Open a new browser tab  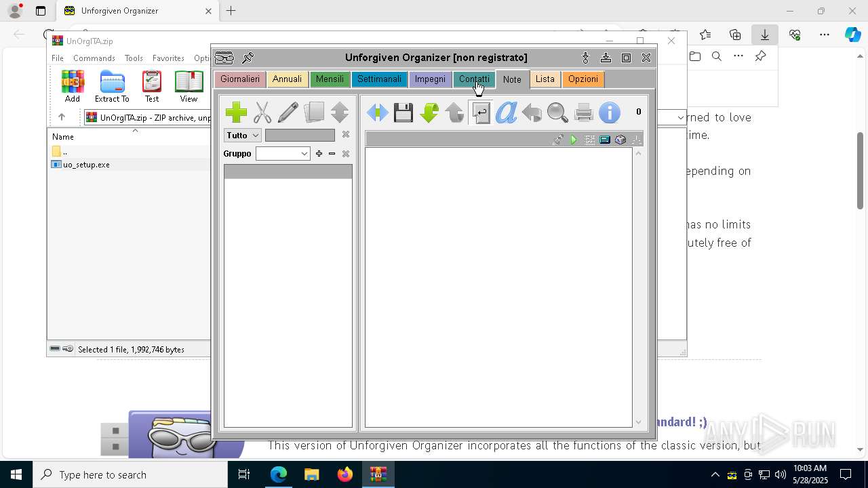[231, 11]
